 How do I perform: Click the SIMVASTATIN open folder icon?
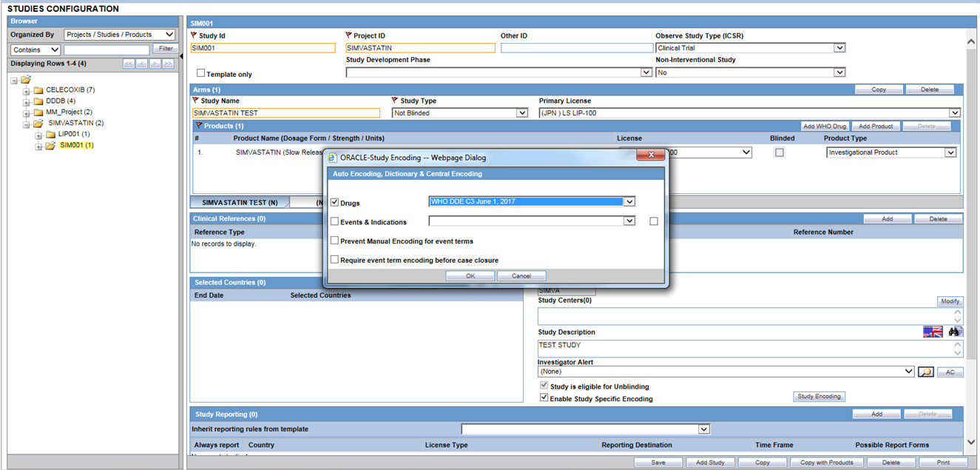coord(38,124)
